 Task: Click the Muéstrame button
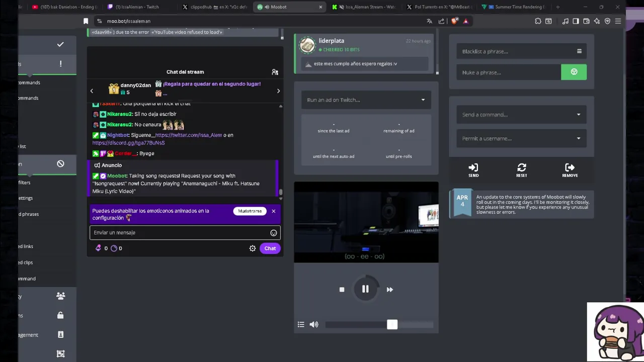(250, 211)
